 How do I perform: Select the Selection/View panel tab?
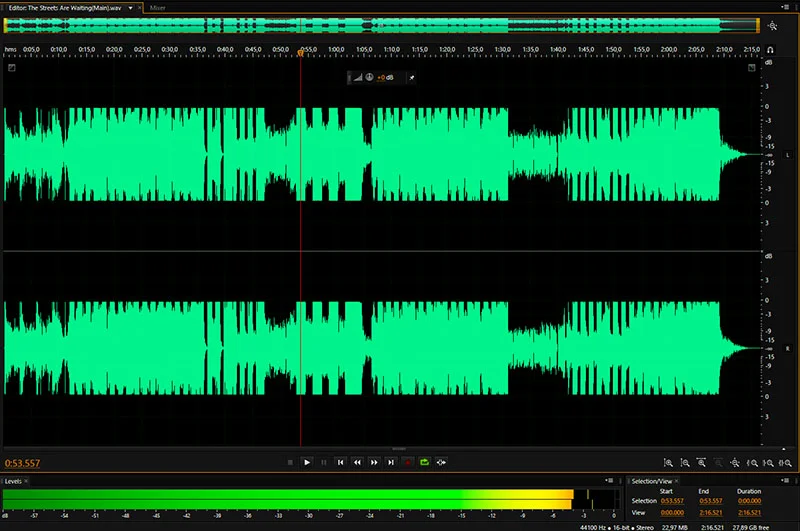652,481
